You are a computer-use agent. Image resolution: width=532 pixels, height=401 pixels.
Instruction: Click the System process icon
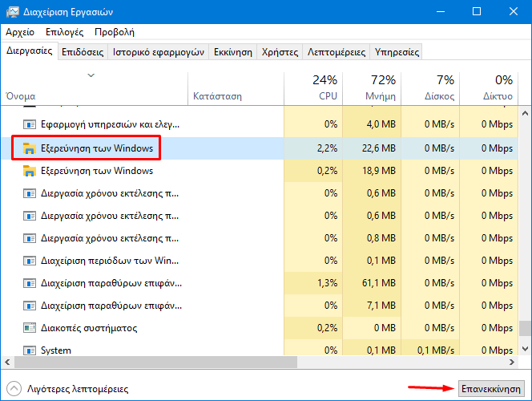click(30, 350)
